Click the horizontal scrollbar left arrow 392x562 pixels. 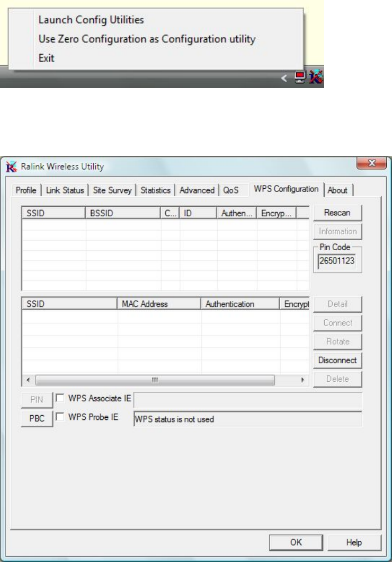click(28, 380)
